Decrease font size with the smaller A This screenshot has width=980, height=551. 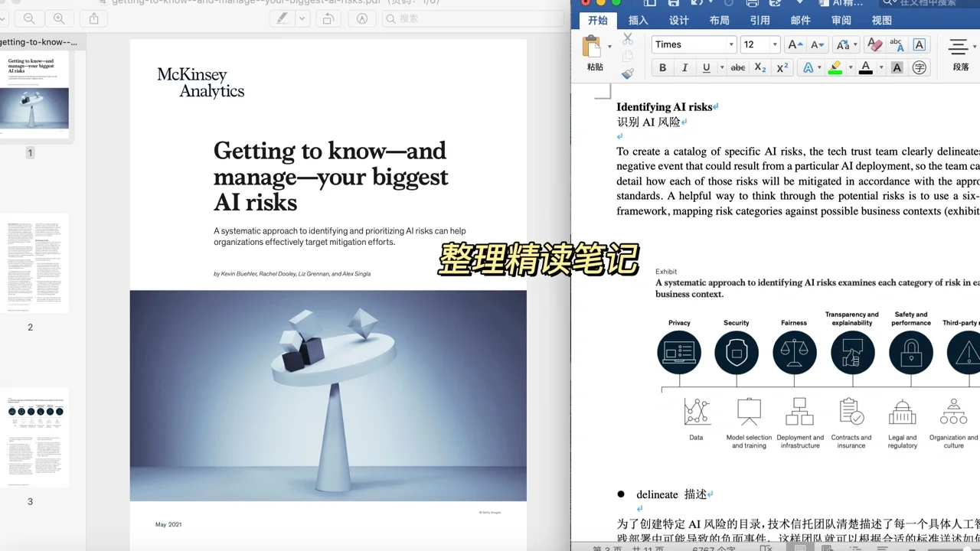tap(818, 45)
